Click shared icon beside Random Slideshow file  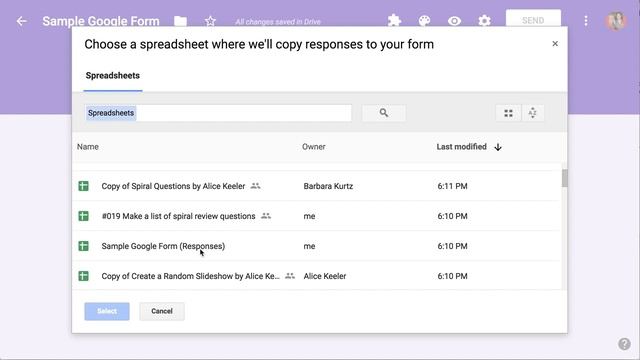point(290,276)
